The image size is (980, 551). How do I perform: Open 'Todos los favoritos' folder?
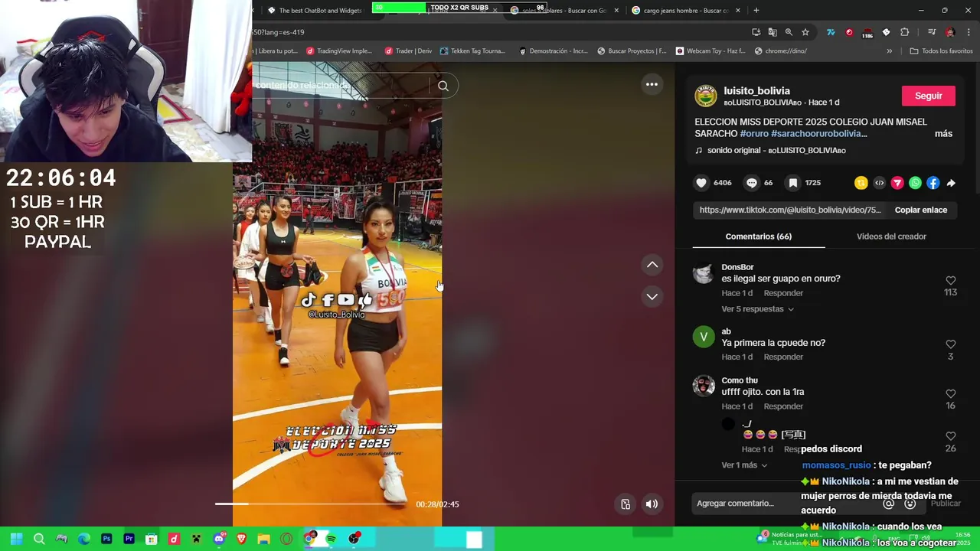[941, 51]
